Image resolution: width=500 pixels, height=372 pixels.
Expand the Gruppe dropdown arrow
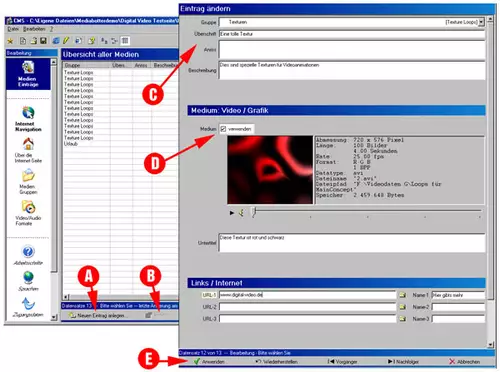click(x=481, y=22)
